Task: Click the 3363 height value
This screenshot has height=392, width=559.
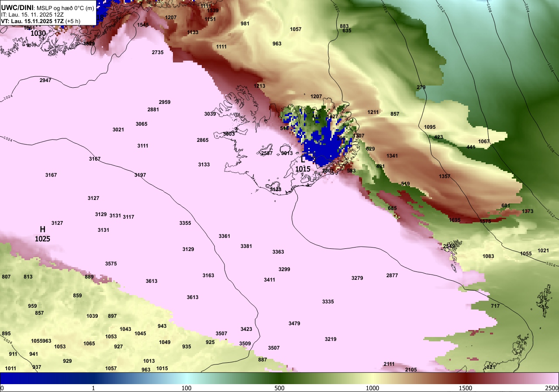Action: click(278, 252)
